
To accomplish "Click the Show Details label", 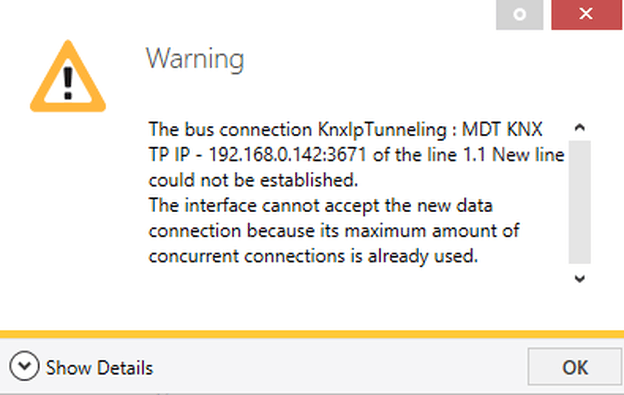I will pyautogui.click(x=99, y=368).
